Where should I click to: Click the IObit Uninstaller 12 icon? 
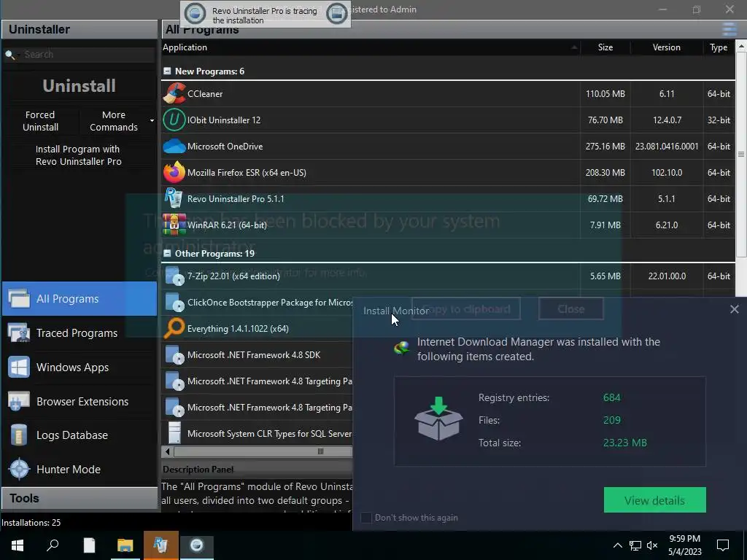click(x=174, y=120)
